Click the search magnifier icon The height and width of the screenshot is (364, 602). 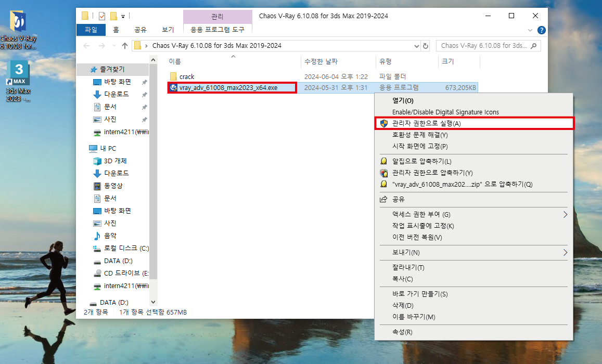click(x=534, y=46)
